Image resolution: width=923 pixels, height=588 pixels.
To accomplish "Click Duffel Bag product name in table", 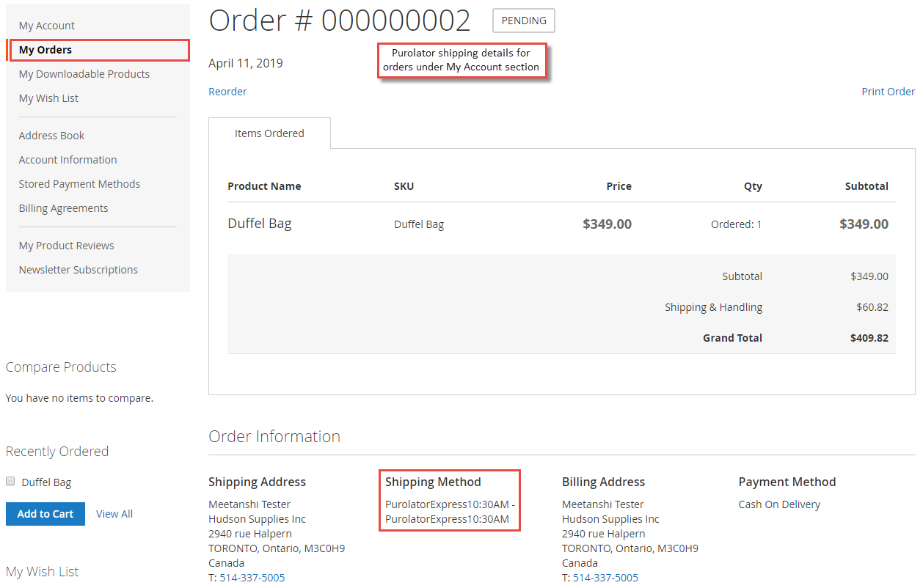I will point(260,224).
